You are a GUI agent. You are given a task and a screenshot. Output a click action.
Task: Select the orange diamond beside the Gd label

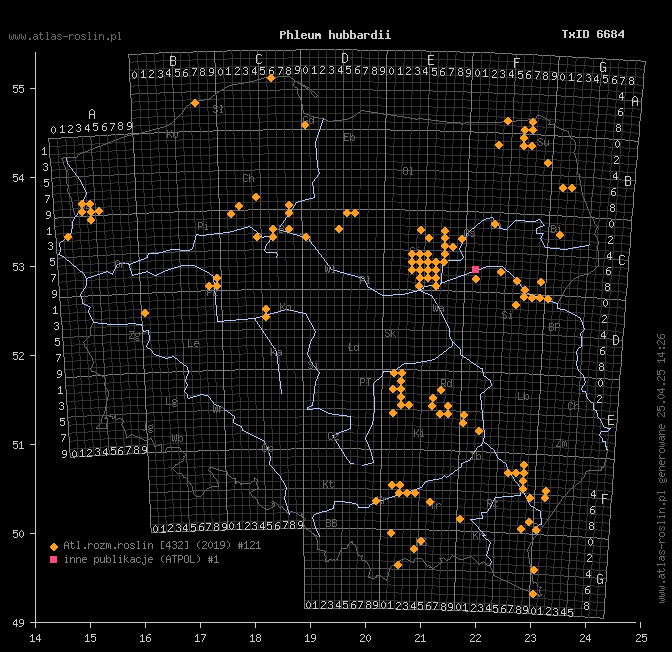click(x=305, y=125)
